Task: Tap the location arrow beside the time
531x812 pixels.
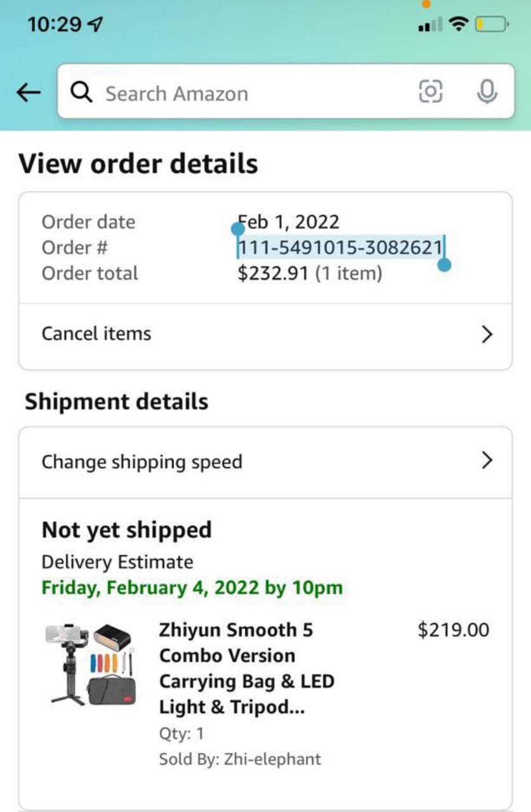Action: [95, 25]
